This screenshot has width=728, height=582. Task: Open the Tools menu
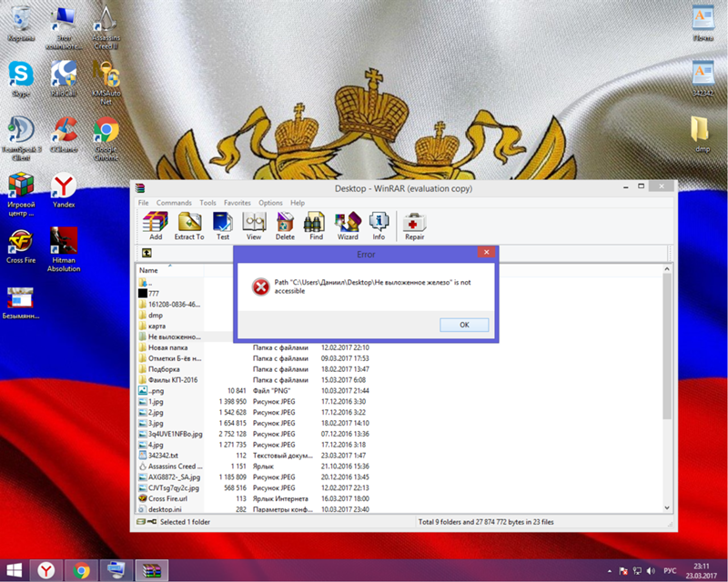click(207, 203)
